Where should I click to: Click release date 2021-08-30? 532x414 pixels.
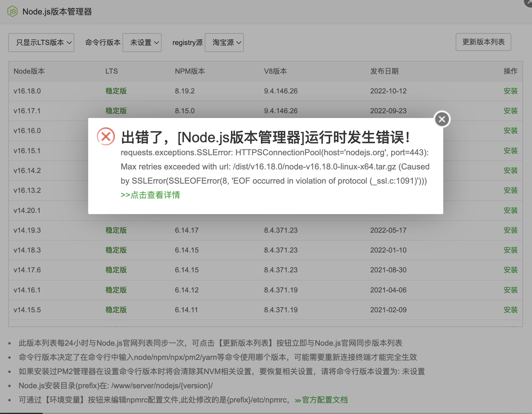[x=388, y=270]
